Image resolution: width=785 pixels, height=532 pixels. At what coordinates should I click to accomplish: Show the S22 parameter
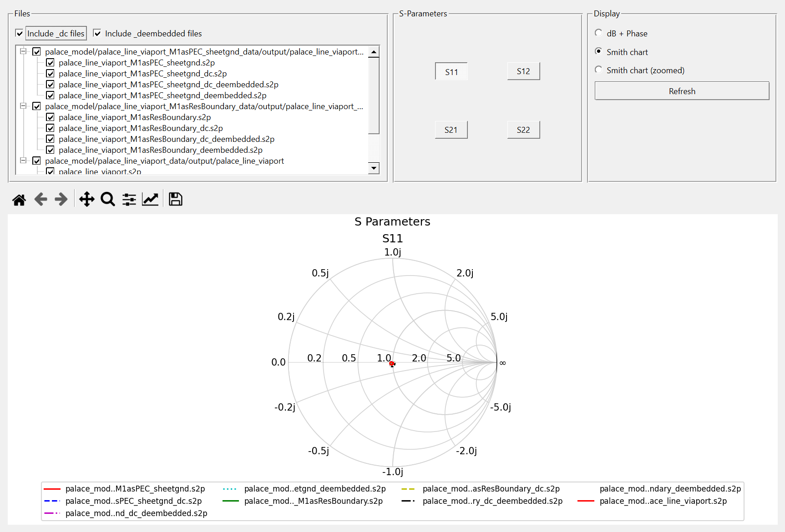(523, 130)
